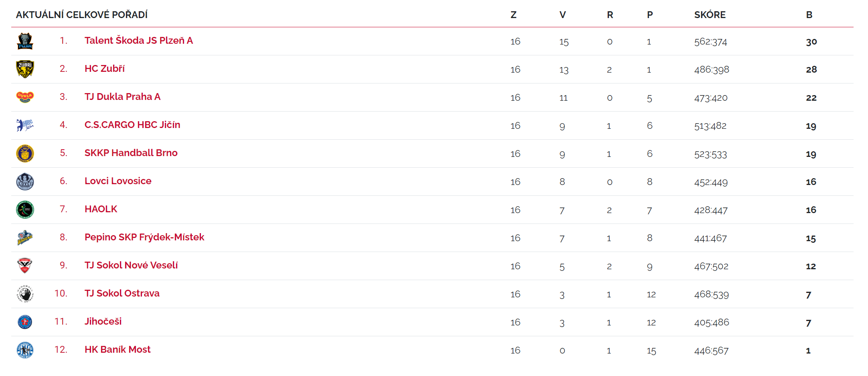Select the HK Baník Most logo

click(x=25, y=350)
